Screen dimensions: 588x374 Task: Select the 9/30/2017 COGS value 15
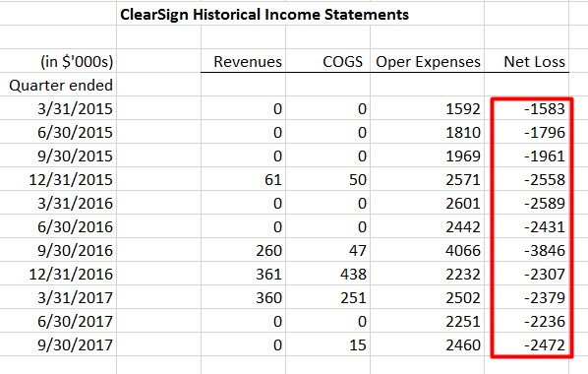(328, 344)
